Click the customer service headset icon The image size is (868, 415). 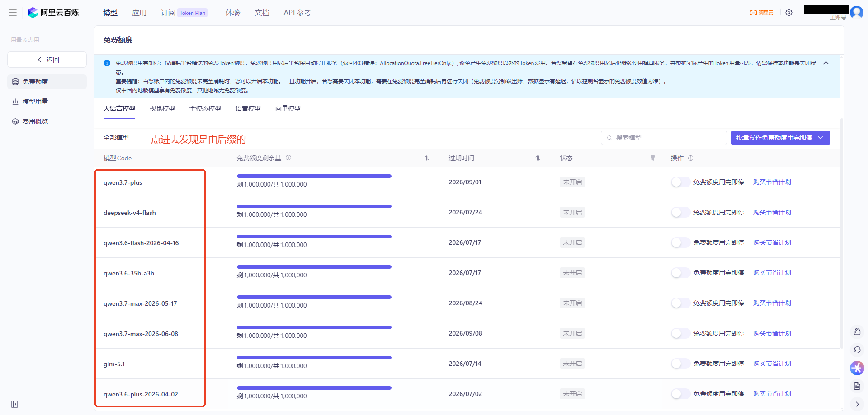pyautogui.click(x=857, y=350)
